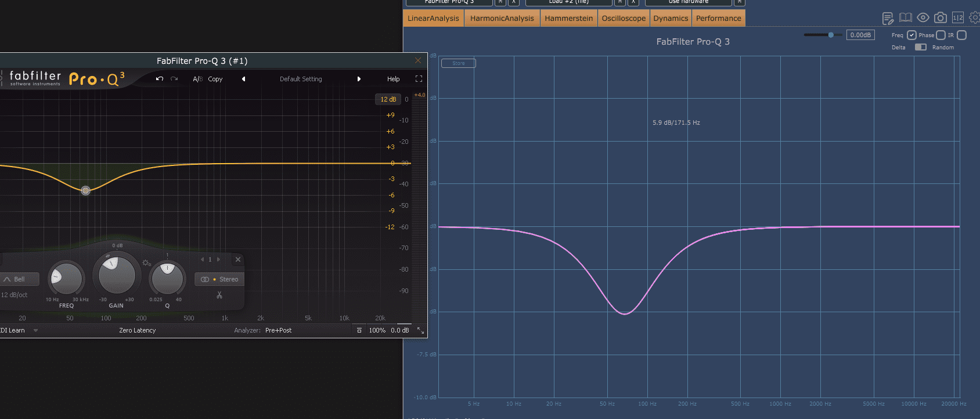Image resolution: width=980 pixels, height=419 pixels.
Task: Open the Bell filter shape dropdown
Action: point(20,279)
